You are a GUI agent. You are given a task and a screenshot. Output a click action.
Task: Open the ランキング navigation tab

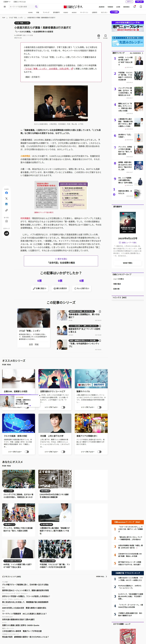[x=46, y=12]
